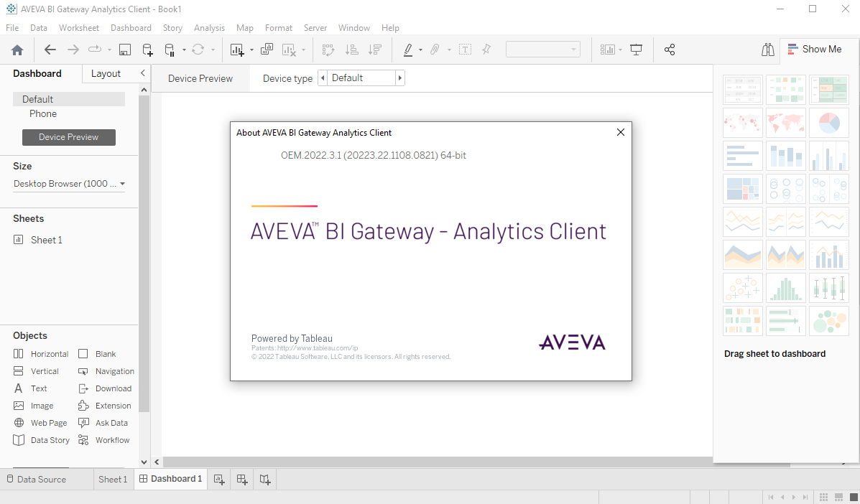Screen dimensions: 860x504
Task: Add the Navigation object
Action: coord(106,371)
